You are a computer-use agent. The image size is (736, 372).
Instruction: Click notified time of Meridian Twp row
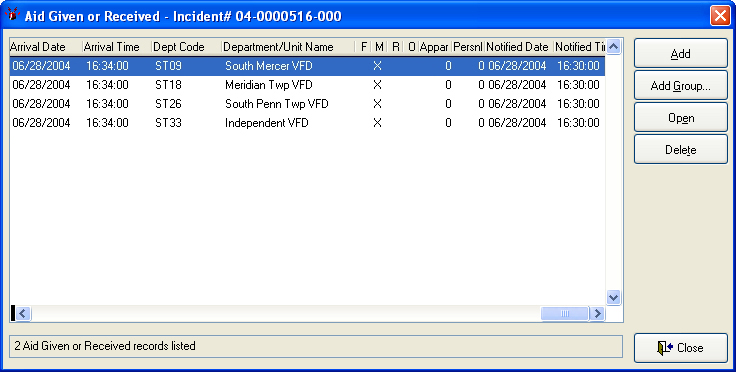click(578, 85)
